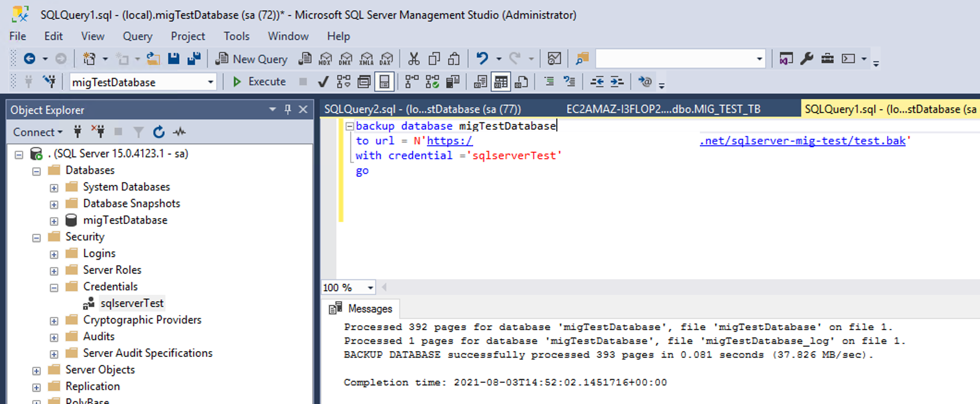Click the Navigate Backward arrow icon

30,59
